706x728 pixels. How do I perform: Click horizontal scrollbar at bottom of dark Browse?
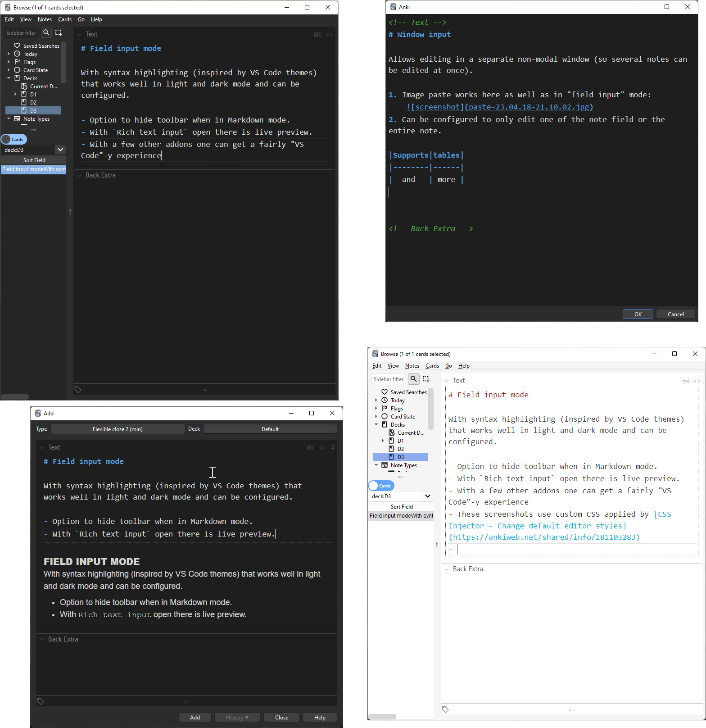(15, 397)
